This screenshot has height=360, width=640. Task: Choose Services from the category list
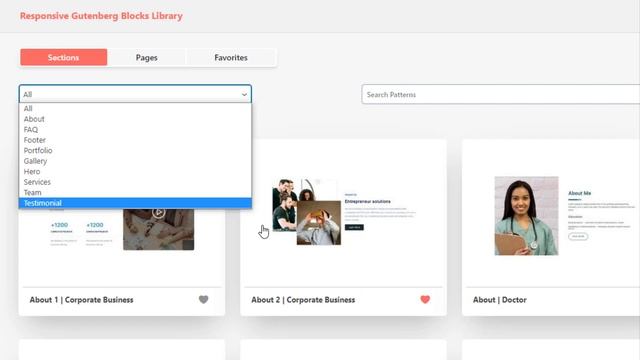[x=135, y=182]
